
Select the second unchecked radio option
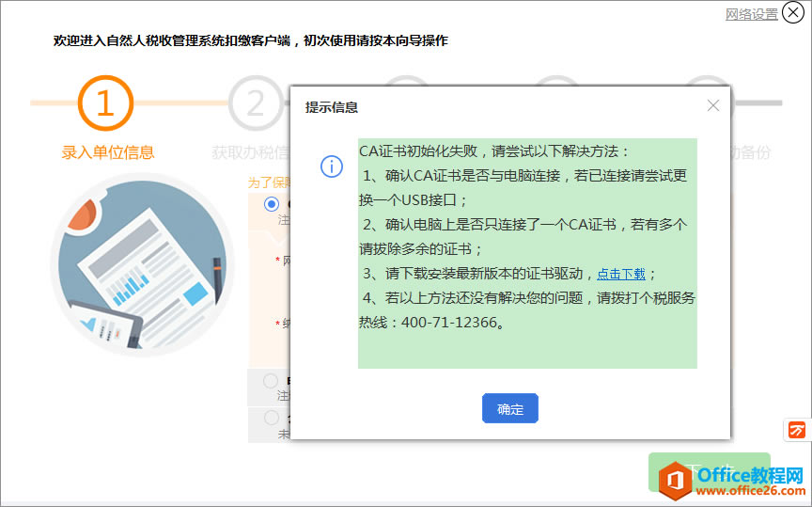pyautogui.click(x=271, y=382)
